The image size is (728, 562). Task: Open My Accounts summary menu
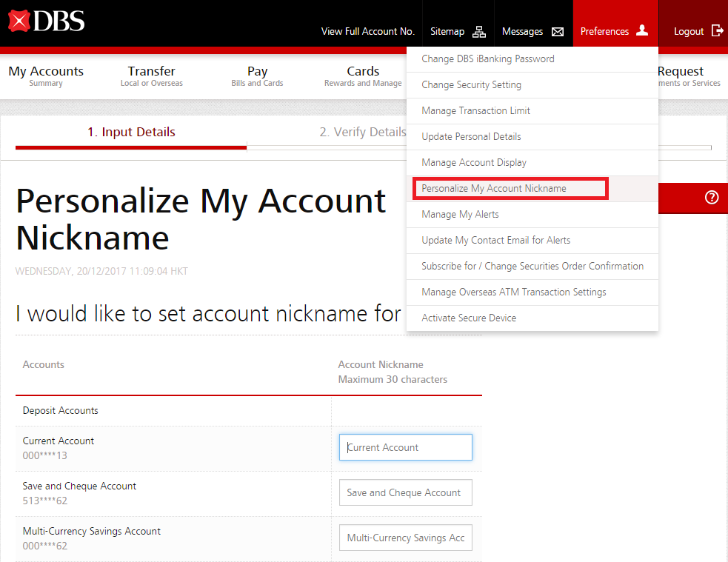pos(46,76)
